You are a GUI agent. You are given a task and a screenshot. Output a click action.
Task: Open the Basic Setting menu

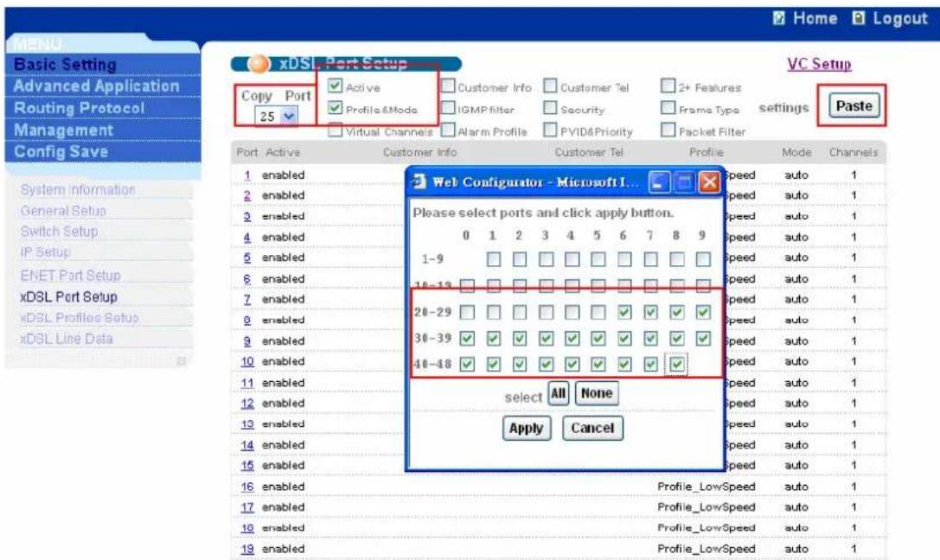point(66,64)
